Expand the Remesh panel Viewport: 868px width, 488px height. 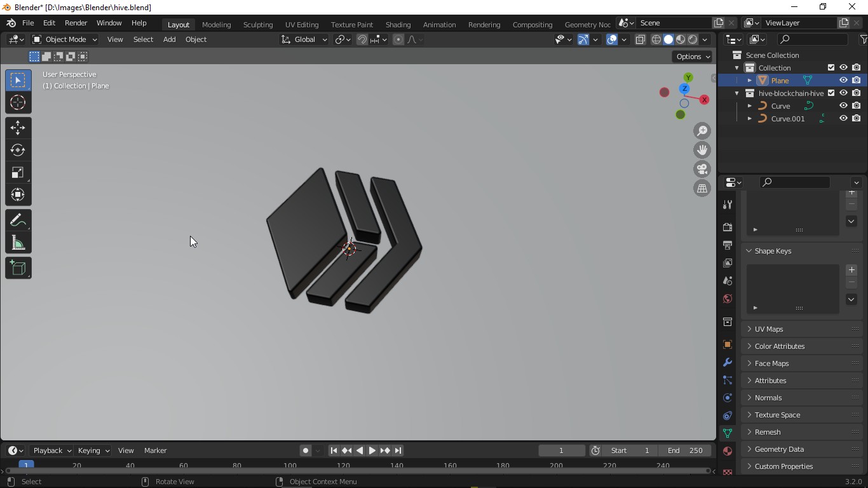(801, 432)
